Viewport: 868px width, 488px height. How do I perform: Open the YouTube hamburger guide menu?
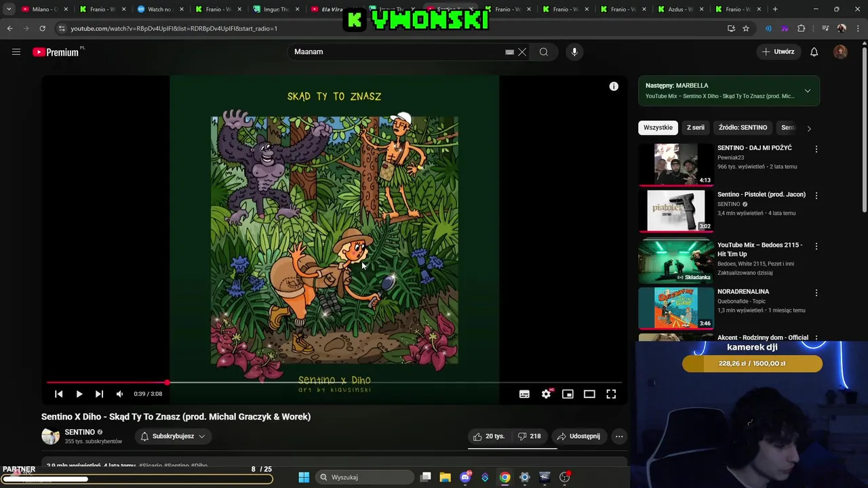click(x=16, y=52)
